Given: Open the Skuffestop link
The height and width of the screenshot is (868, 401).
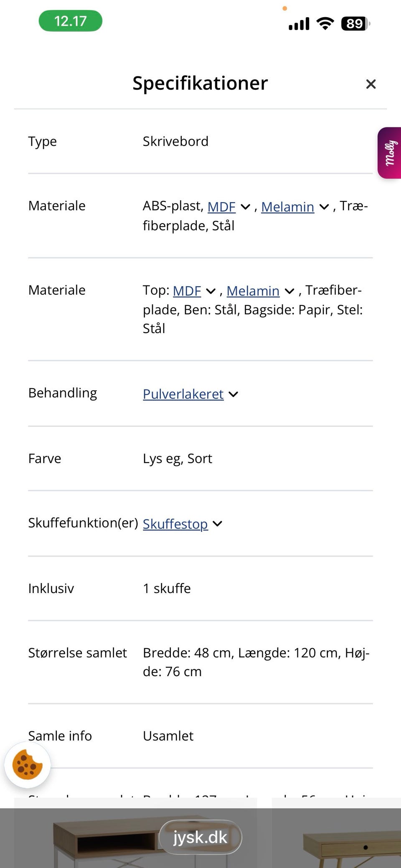Looking at the screenshot, I should point(175,524).
